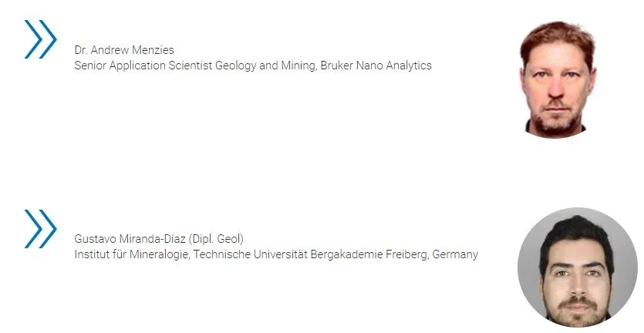Viewport: 644px width, 333px height.
Task: Click the words Senior Application Scientist
Action: 143,66
